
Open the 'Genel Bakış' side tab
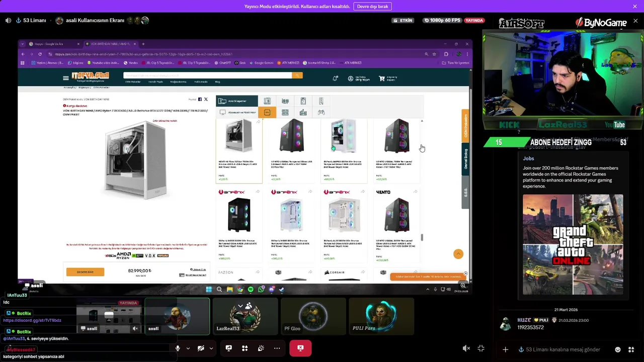click(465, 159)
